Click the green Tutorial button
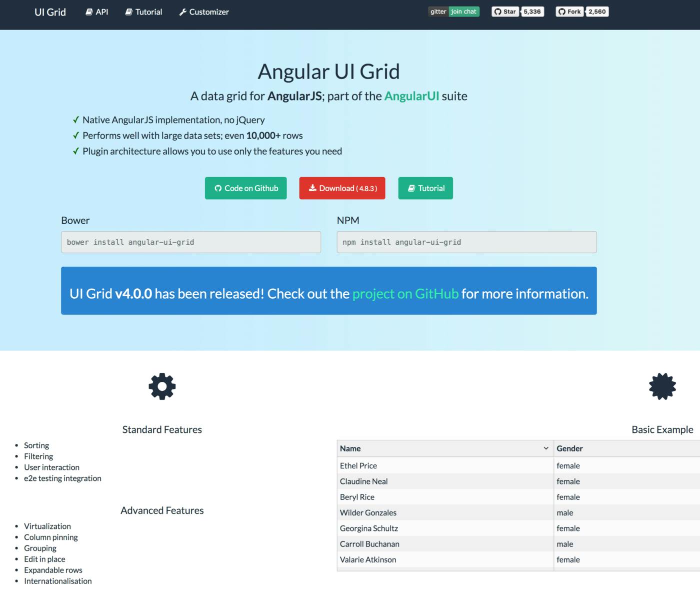 pyautogui.click(x=425, y=188)
